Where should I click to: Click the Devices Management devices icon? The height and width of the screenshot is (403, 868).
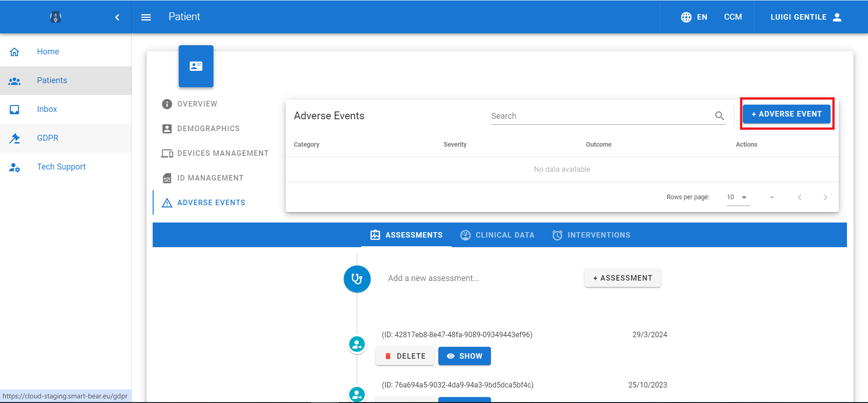click(167, 154)
